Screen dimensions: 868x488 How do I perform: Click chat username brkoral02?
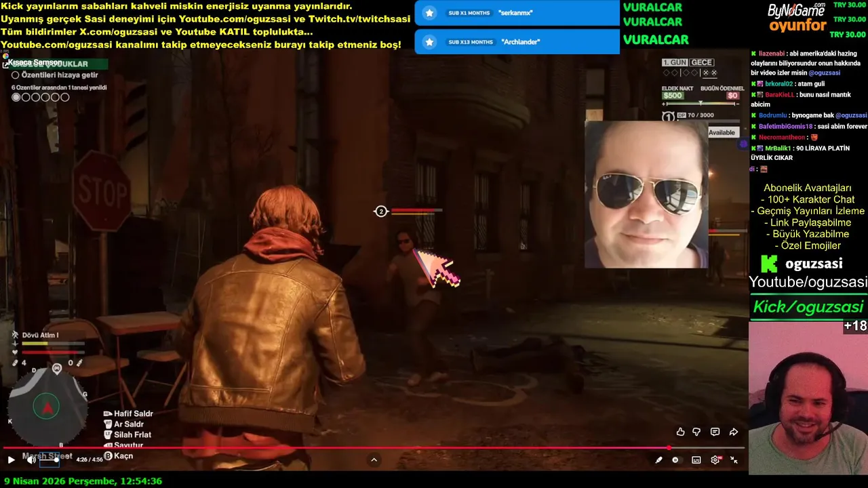tap(778, 84)
